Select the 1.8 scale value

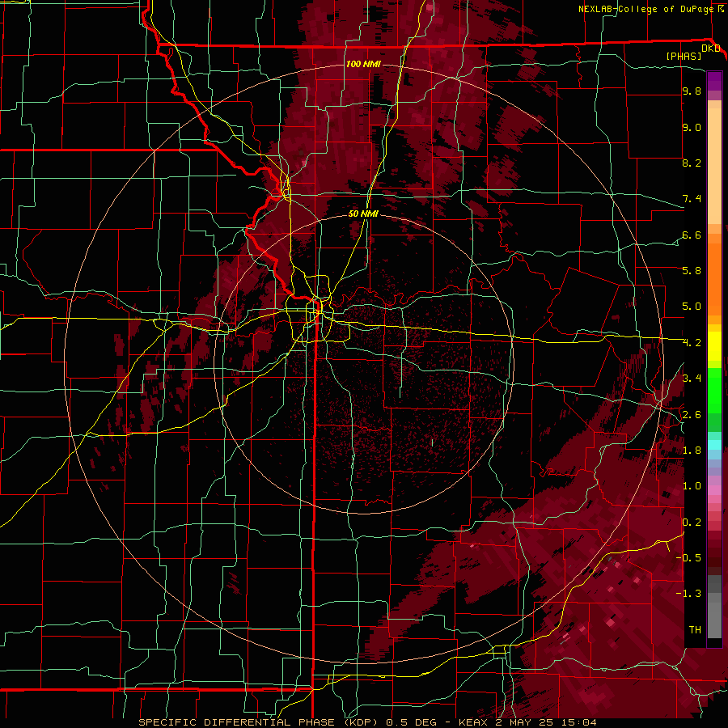(692, 451)
